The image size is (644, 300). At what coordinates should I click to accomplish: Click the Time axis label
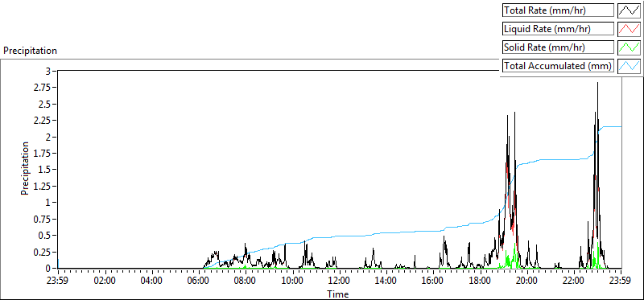338,294
